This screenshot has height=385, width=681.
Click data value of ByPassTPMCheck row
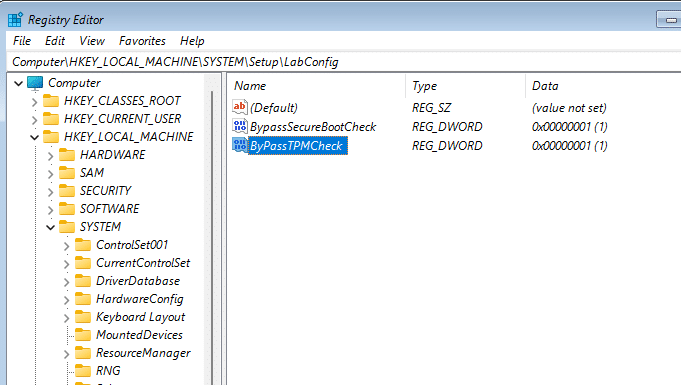click(x=569, y=146)
